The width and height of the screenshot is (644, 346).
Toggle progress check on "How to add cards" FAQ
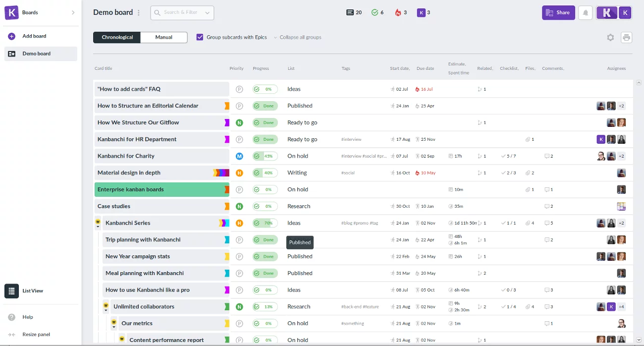coord(257,89)
